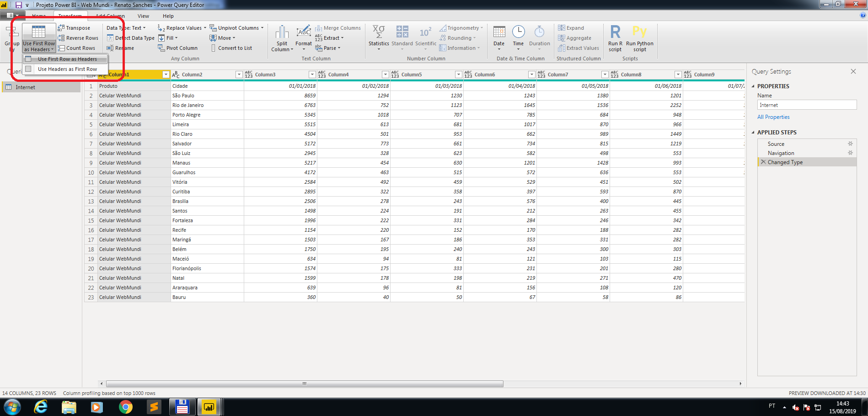Open the Parse dropdown
The height and width of the screenshot is (416, 868).
[328, 48]
